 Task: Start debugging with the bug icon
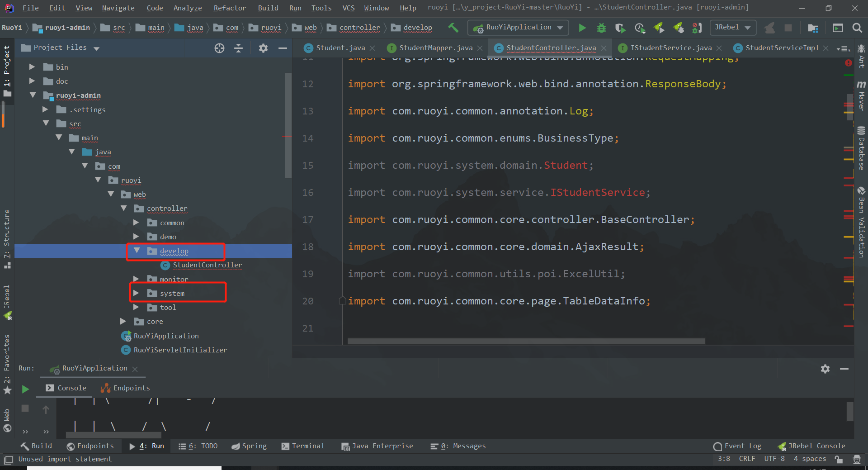click(x=601, y=28)
